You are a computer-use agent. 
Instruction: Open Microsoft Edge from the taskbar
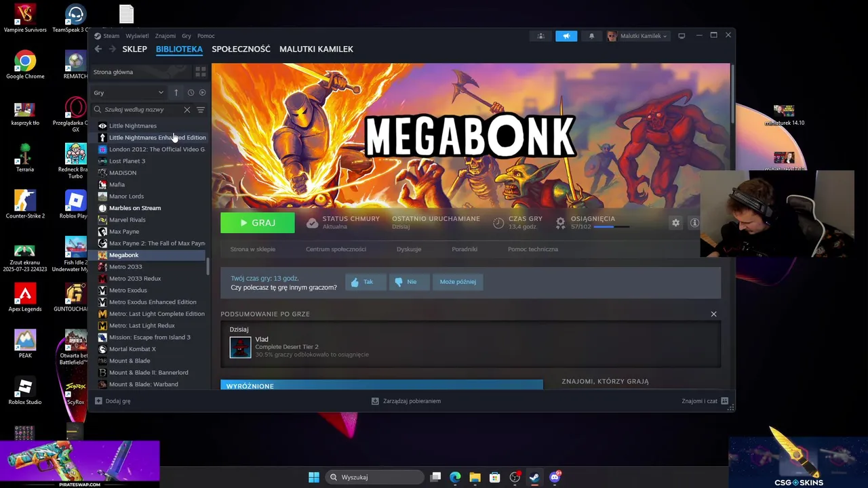(x=455, y=477)
